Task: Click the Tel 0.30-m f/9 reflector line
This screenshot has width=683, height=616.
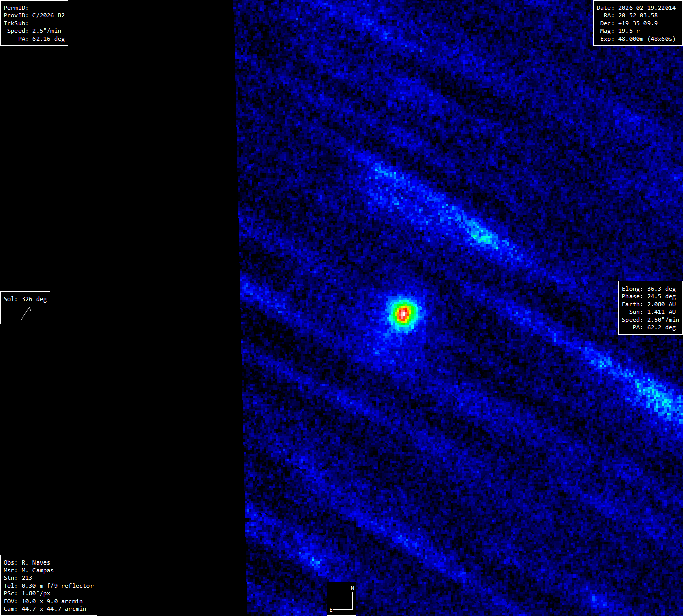Action: click(48, 586)
